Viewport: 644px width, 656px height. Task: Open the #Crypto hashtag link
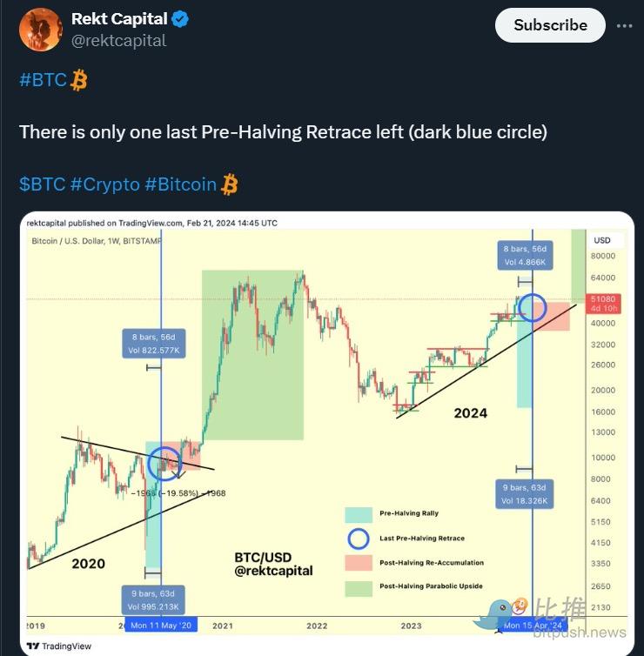[104, 184]
